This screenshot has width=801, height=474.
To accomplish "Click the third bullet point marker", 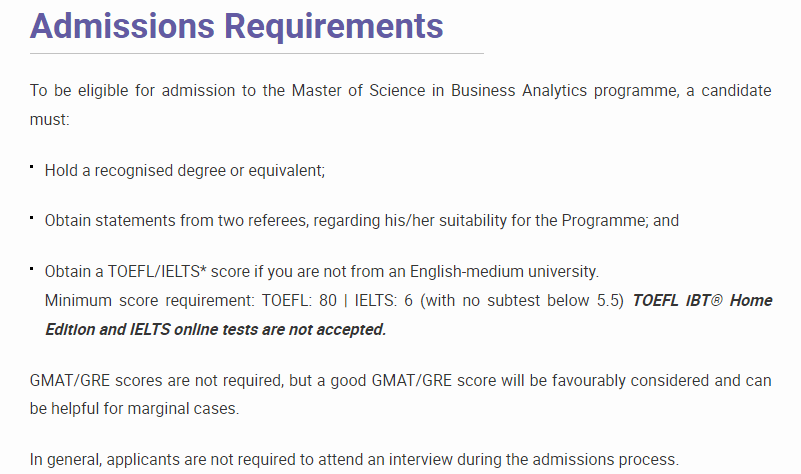I will coord(32,268).
